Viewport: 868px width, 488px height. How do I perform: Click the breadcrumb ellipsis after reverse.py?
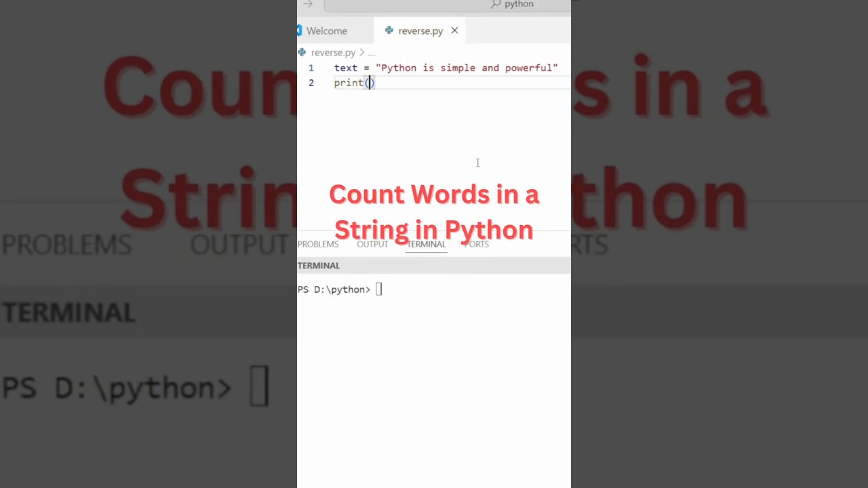pos(371,52)
